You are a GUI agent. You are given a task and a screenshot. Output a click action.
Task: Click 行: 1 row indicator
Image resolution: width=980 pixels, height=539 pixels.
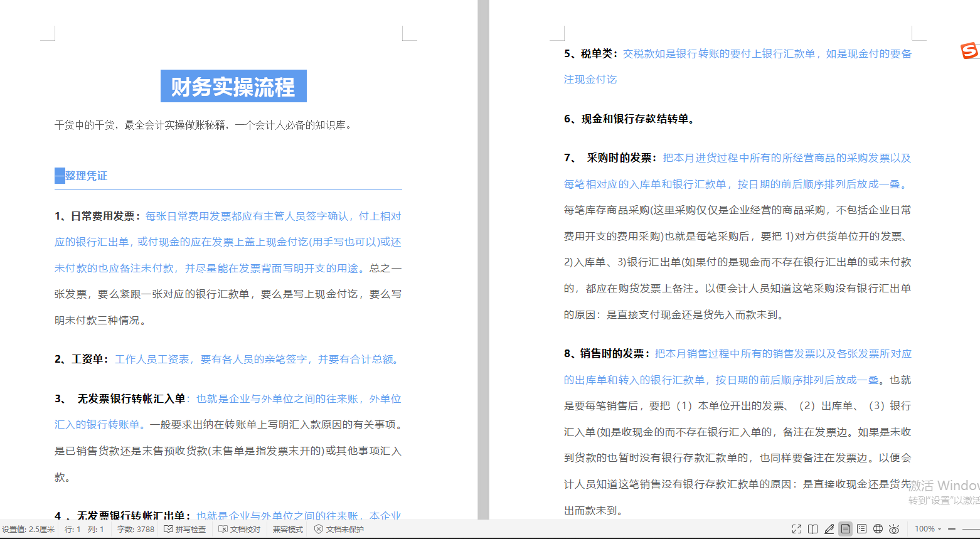point(73,530)
